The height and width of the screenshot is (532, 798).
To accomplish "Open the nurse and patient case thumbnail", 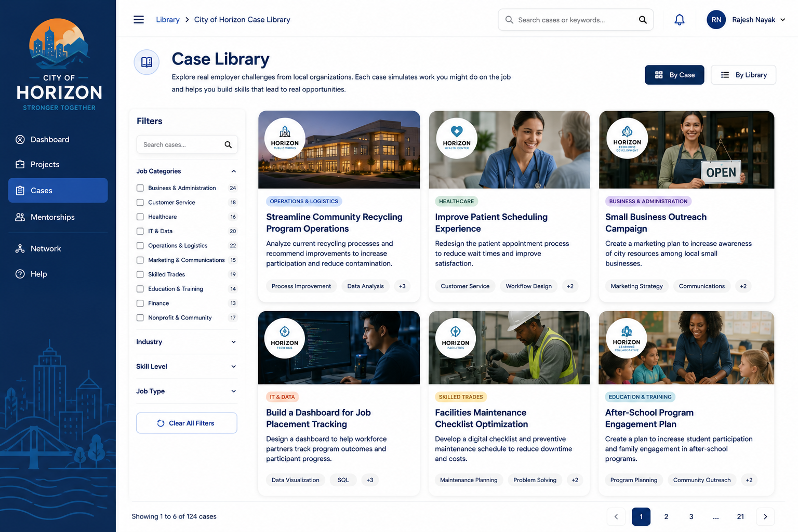I will click(509, 150).
